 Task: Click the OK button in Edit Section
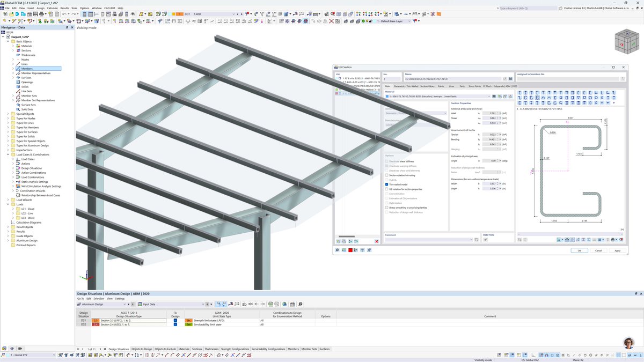point(579,250)
